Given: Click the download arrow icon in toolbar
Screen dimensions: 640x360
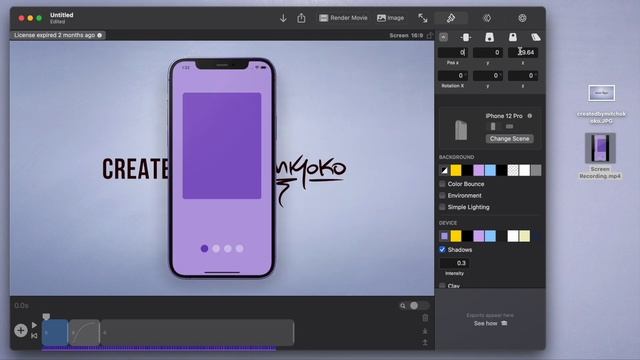Looking at the screenshot, I should pyautogui.click(x=283, y=18).
